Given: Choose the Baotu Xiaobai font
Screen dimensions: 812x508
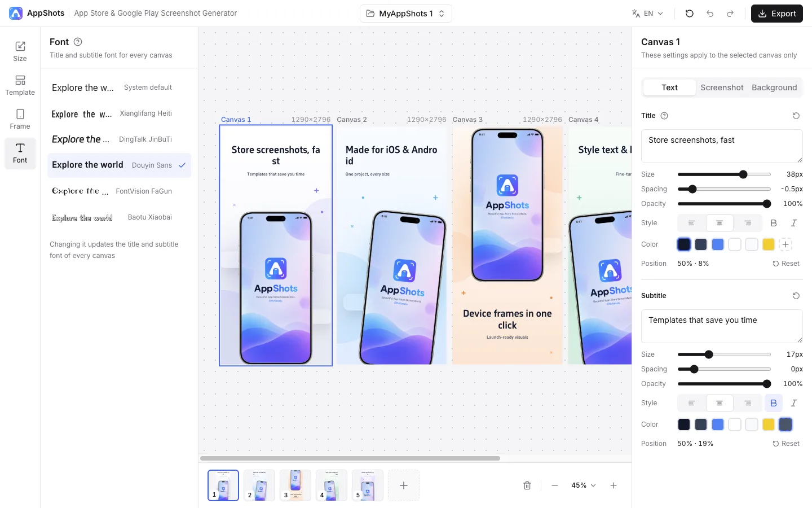Looking at the screenshot, I should (x=120, y=217).
